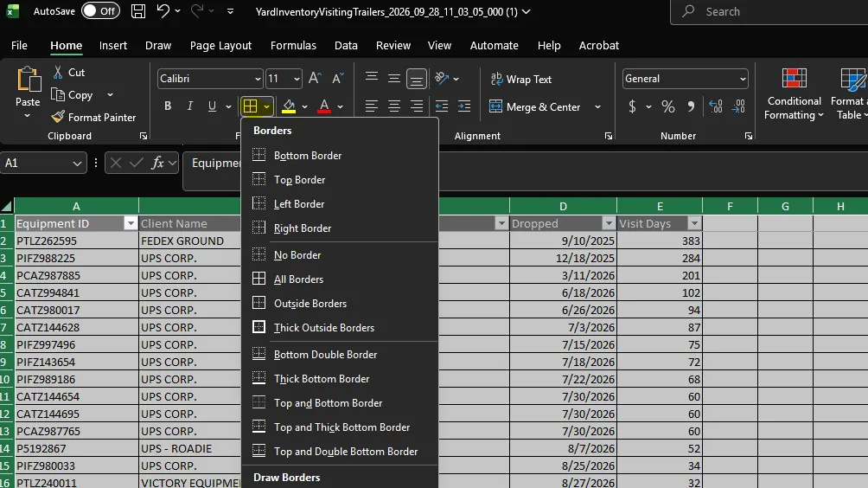The image size is (868, 488).
Task: Apply yellow fill color
Action: click(x=289, y=106)
